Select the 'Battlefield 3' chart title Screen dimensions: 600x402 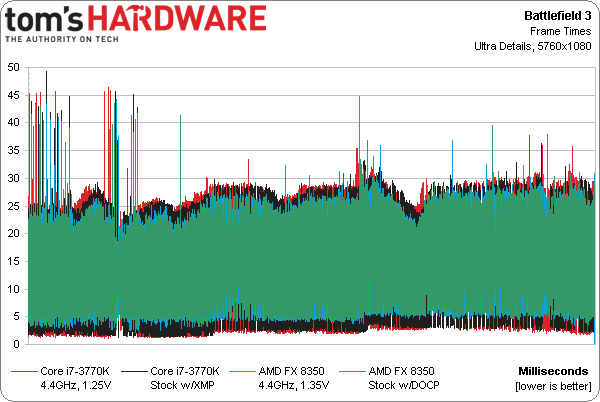(x=558, y=16)
